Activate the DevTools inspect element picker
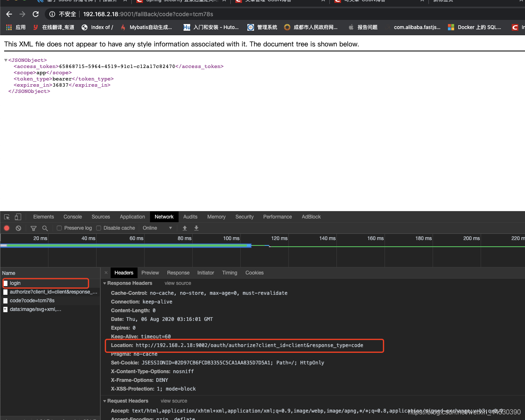The height and width of the screenshot is (420, 525). point(7,217)
